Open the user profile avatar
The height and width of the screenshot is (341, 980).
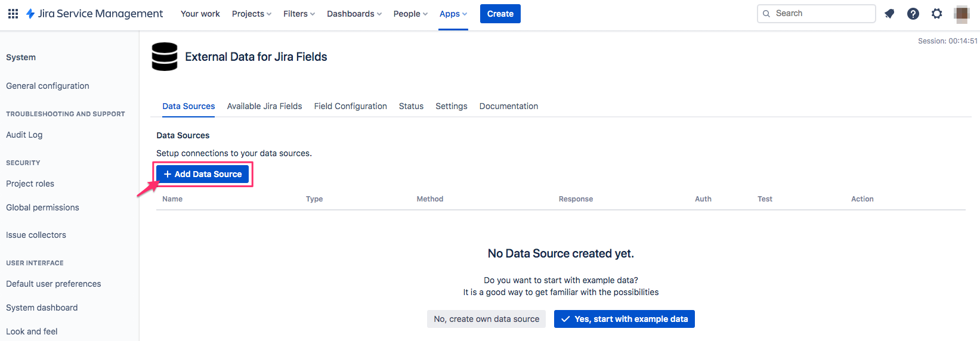point(962,14)
